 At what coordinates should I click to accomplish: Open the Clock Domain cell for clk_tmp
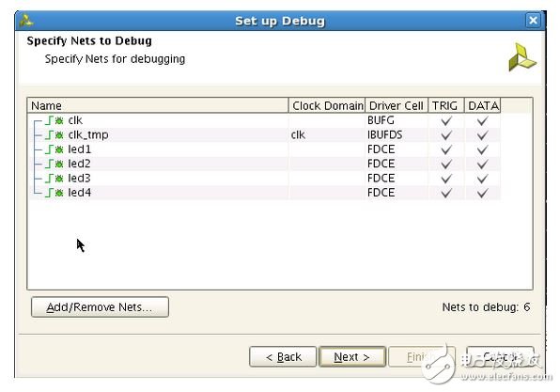pyautogui.click(x=327, y=134)
